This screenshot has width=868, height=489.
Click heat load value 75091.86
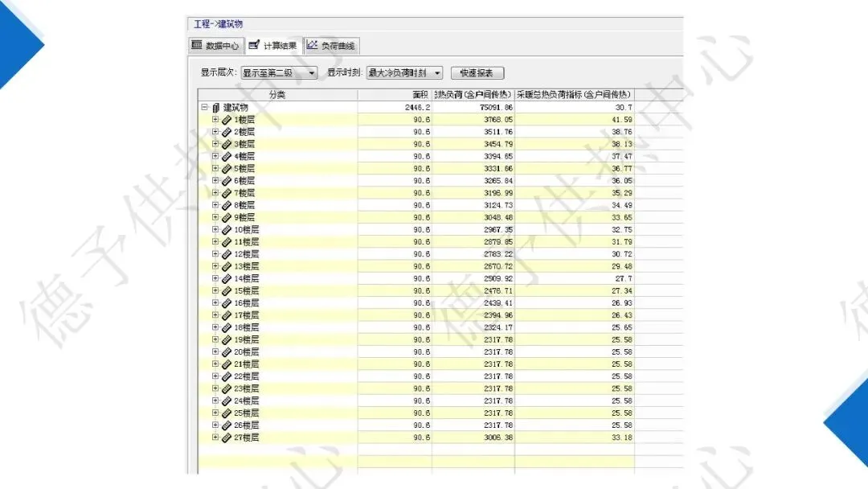coord(496,108)
